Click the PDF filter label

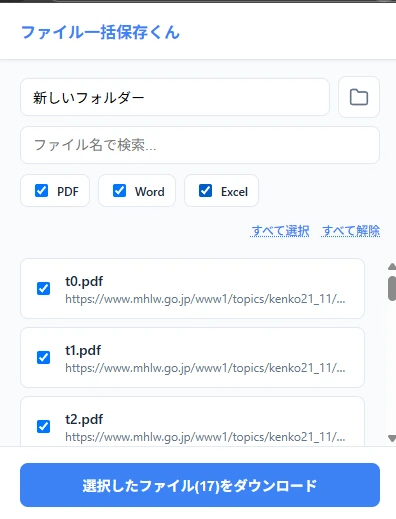click(68, 192)
